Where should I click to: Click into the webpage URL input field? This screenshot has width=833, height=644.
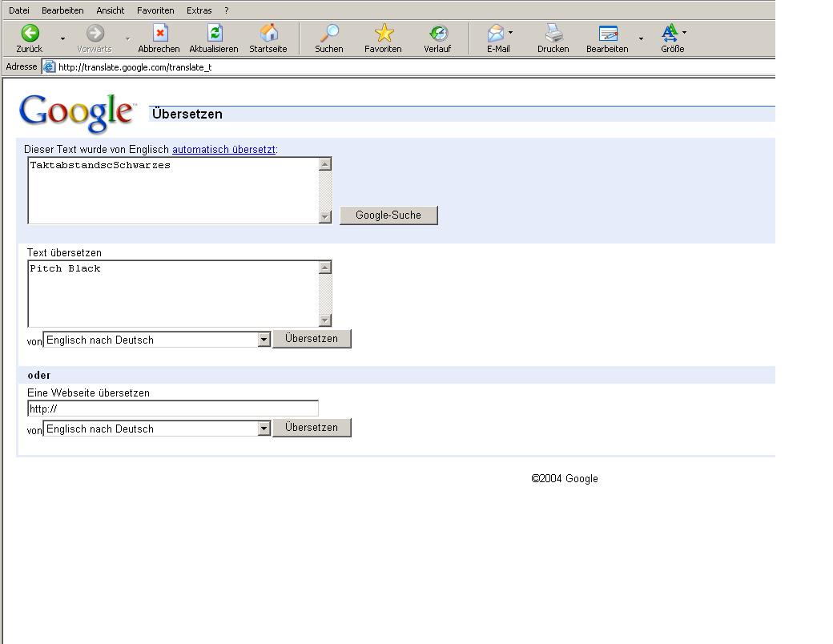pyautogui.click(x=173, y=409)
